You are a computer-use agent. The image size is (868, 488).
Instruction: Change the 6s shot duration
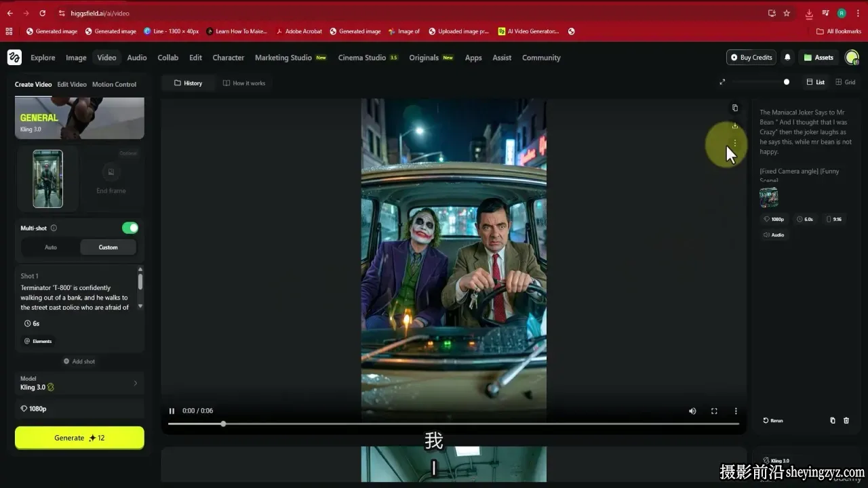click(32, 323)
